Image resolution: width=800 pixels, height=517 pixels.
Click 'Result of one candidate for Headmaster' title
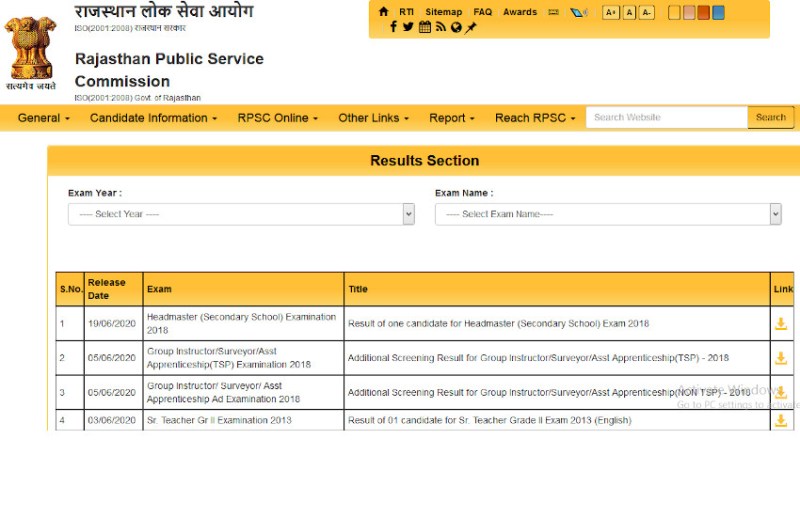coord(498,324)
